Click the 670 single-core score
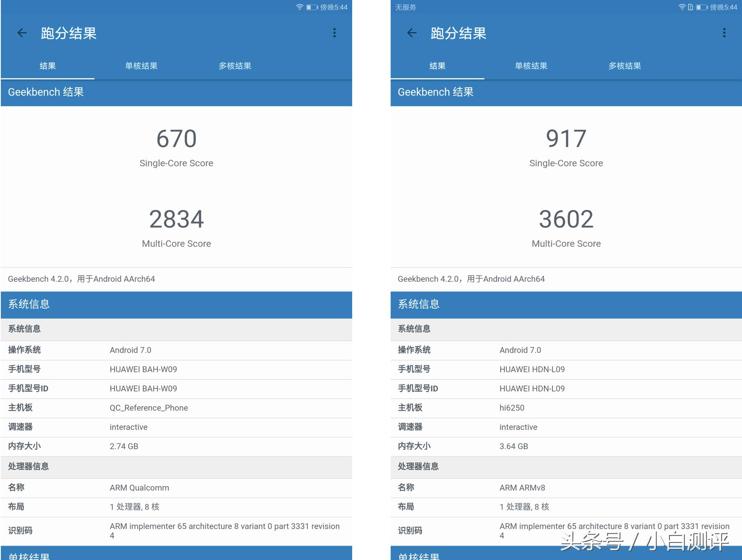 176,138
